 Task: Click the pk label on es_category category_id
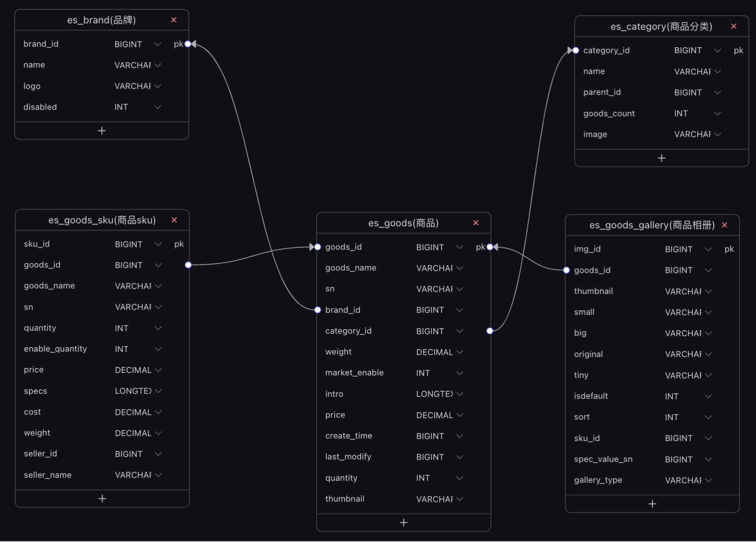click(x=739, y=50)
